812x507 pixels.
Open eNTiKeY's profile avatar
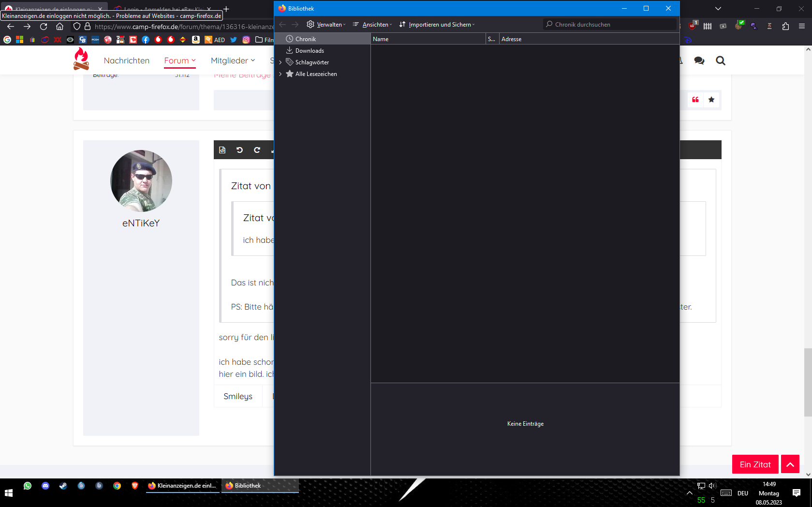141,181
